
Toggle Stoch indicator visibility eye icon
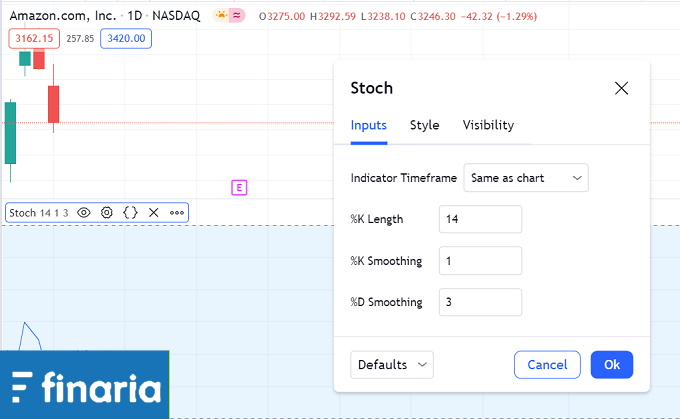(x=84, y=213)
